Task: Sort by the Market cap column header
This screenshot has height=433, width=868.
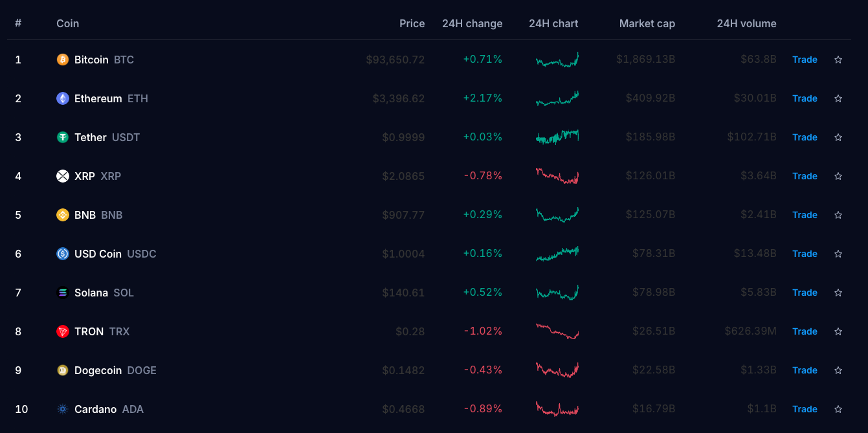Action: [x=647, y=23]
